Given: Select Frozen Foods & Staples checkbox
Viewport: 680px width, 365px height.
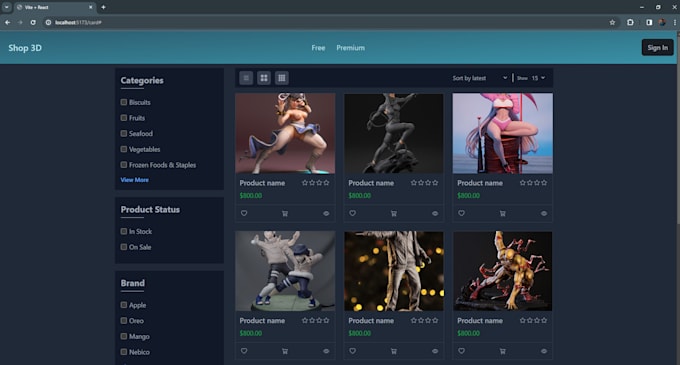Looking at the screenshot, I should (124, 165).
